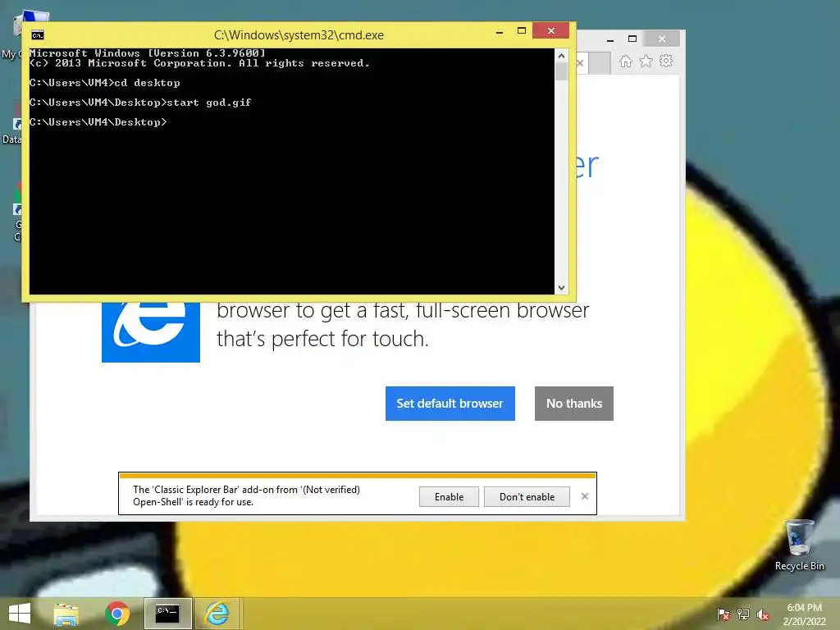Viewport: 840px width, 630px height.
Task: Maximize the Internet Explorer window
Action: pyautogui.click(x=632, y=39)
